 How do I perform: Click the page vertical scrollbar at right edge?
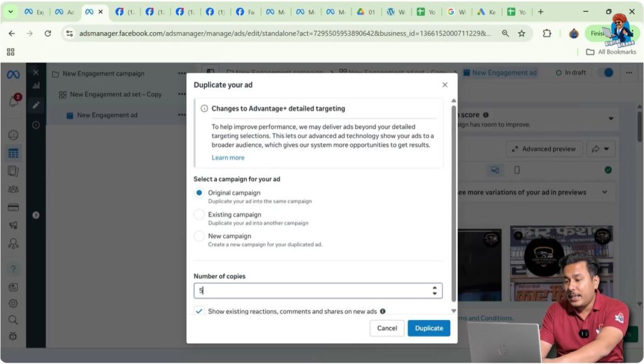(640, 126)
